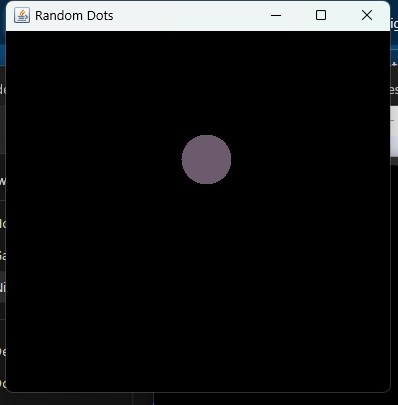Screen dimensions: 398x405
Task: Close the Random Dots window
Action: (367, 15)
